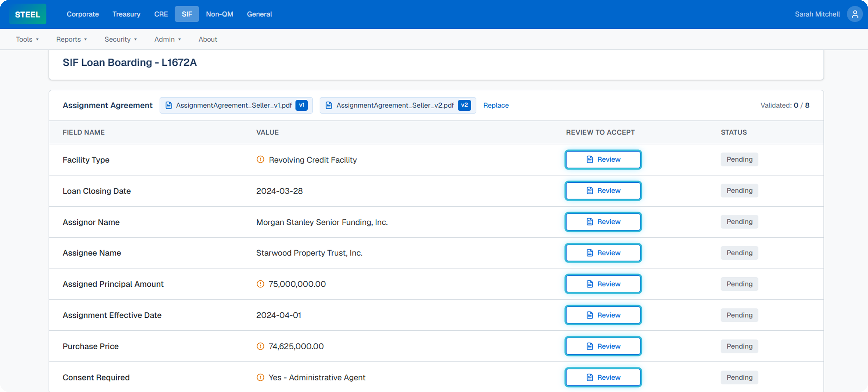The image size is (868, 392).
Task: Switch to the Corporate tab
Action: 83,14
